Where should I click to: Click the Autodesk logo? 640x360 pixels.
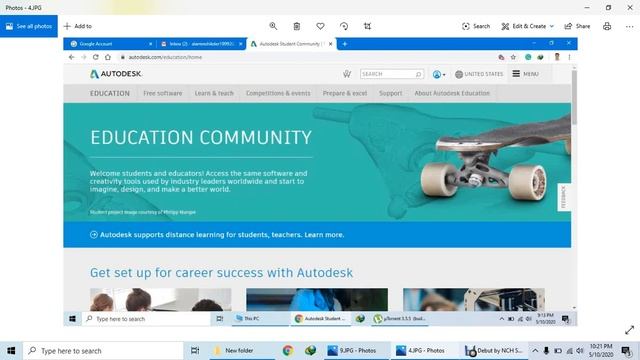click(116, 74)
